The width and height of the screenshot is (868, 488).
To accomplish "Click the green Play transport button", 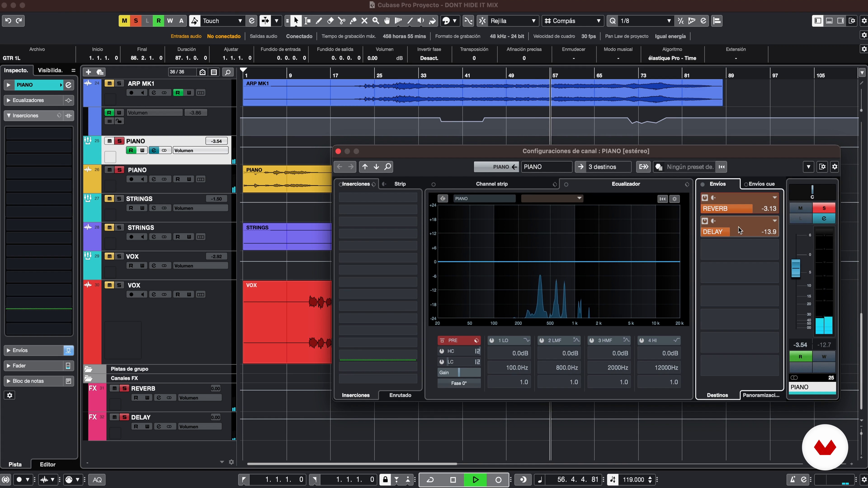I will pyautogui.click(x=475, y=480).
